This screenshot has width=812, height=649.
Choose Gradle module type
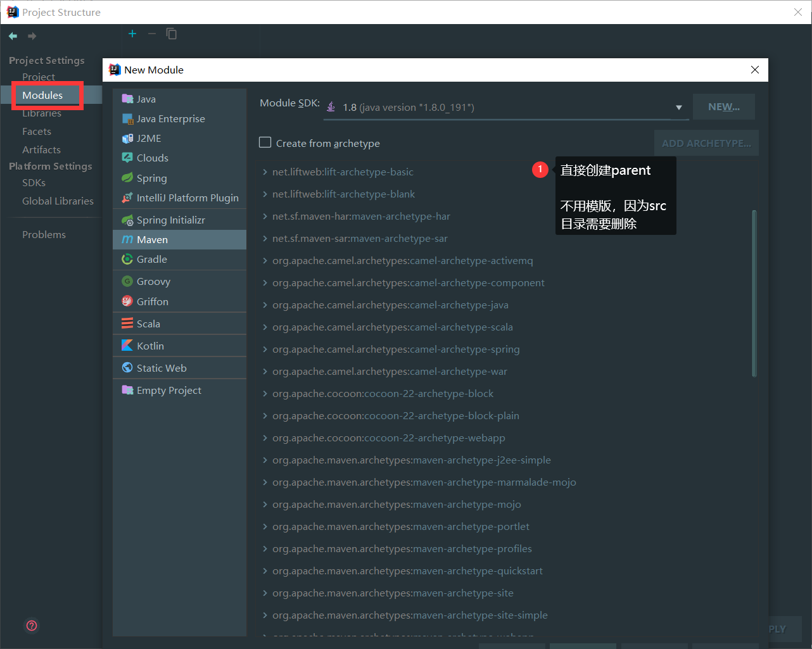pyautogui.click(x=180, y=259)
